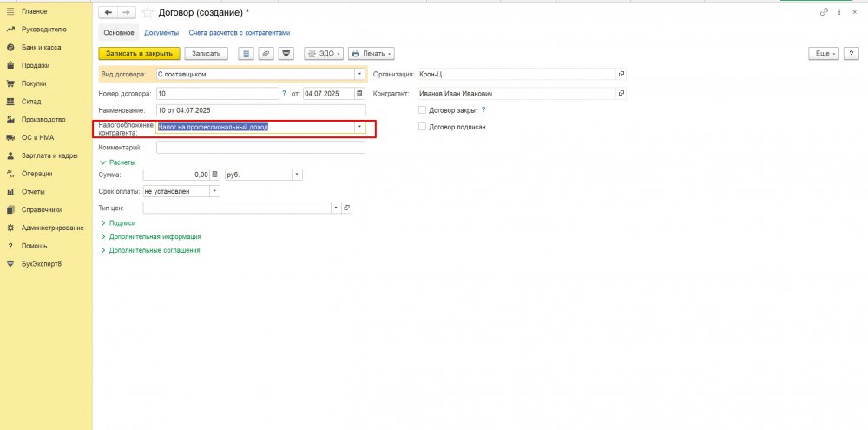This screenshot has width=868, height=430.
Task: Open Зарплата и кадры in the sidebar
Action: pyautogui.click(x=50, y=155)
